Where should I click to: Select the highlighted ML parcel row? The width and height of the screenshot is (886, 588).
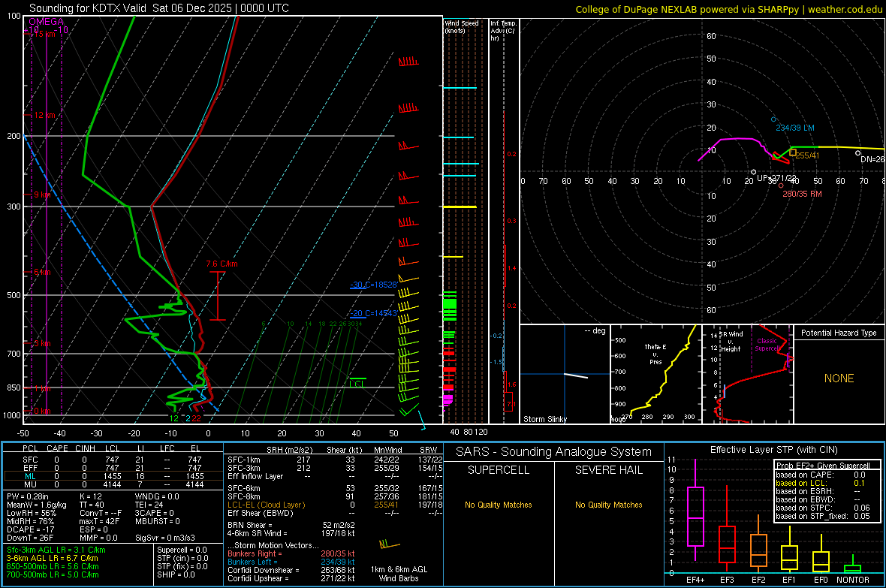click(x=113, y=476)
